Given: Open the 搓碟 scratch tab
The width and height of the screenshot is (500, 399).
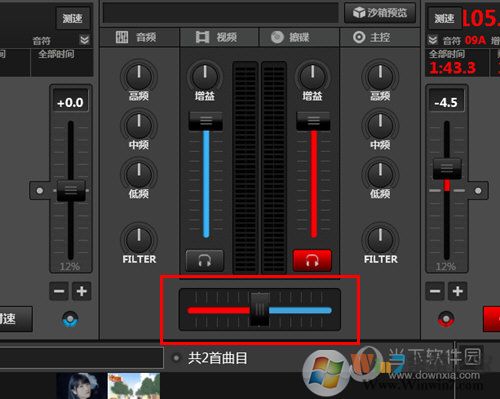Looking at the screenshot, I should 299,37.
